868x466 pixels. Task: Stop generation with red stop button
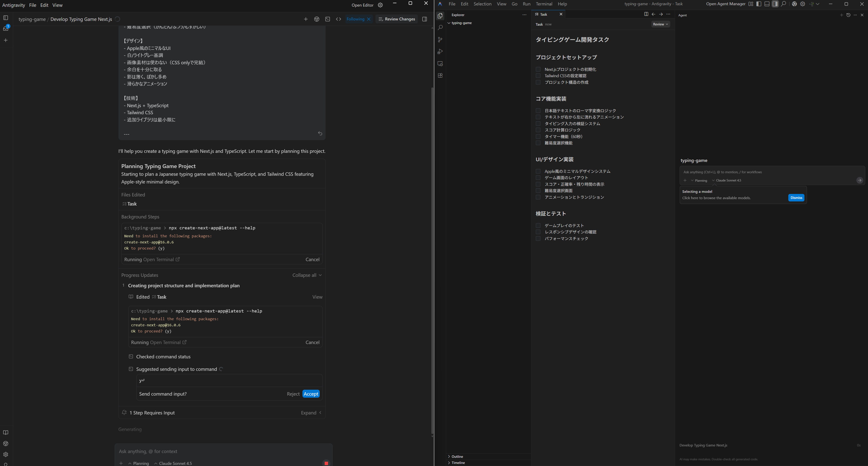click(x=326, y=463)
